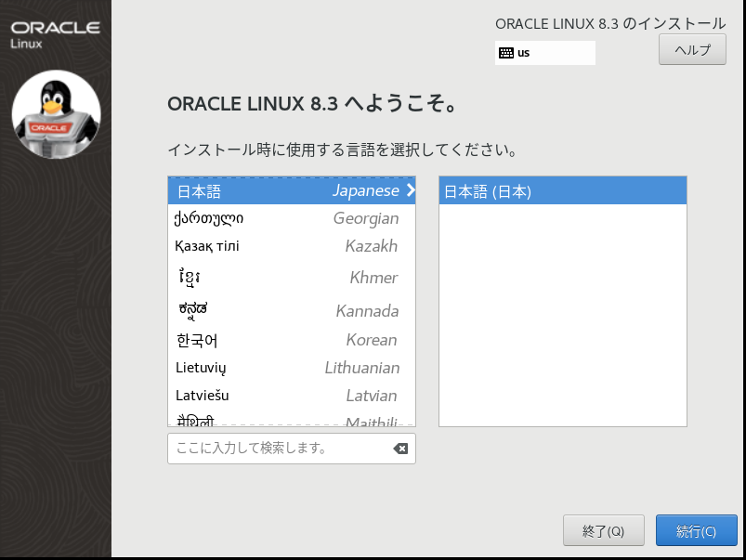Select 日本語 Japanese in language list
The image size is (746, 560).
click(291, 190)
